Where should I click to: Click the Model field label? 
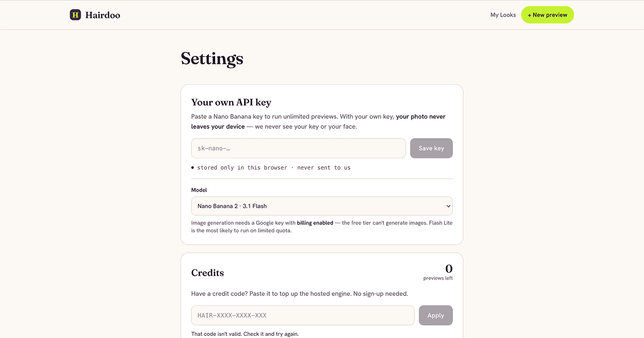(x=199, y=190)
